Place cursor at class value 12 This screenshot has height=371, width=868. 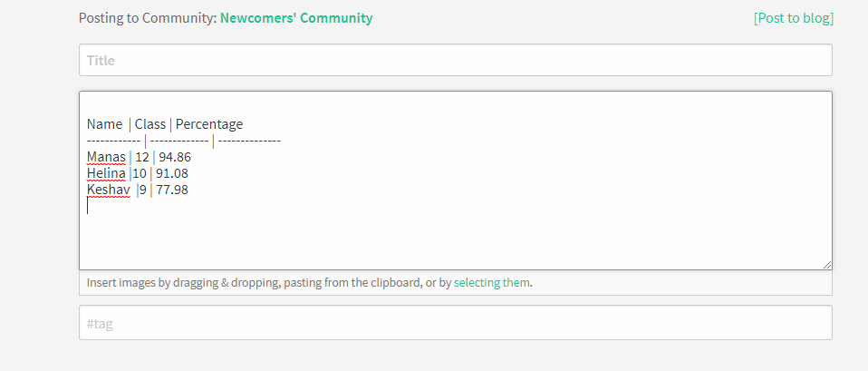point(141,157)
